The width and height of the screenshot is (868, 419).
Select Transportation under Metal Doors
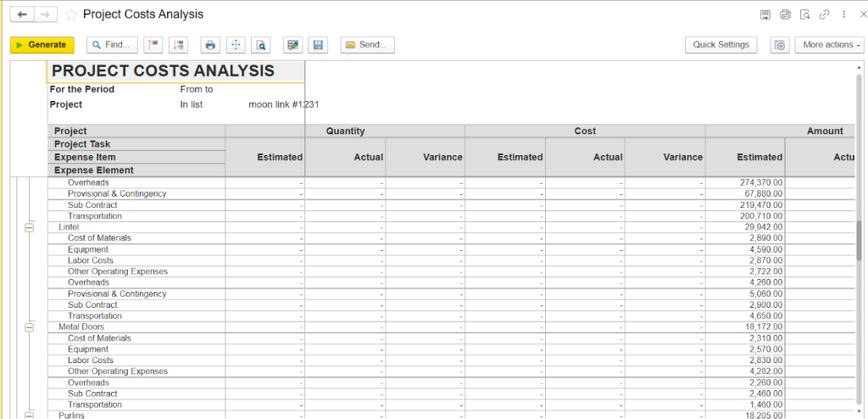pyautogui.click(x=95, y=405)
